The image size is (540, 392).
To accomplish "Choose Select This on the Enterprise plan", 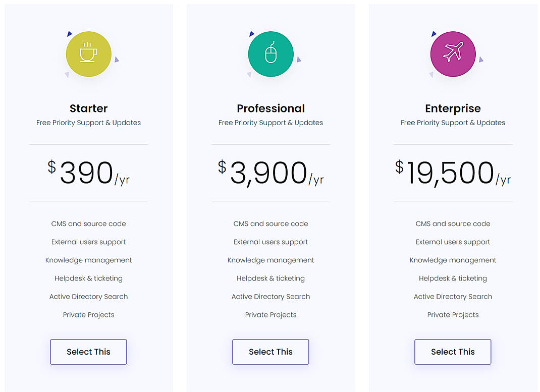I will tap(453, 352).
